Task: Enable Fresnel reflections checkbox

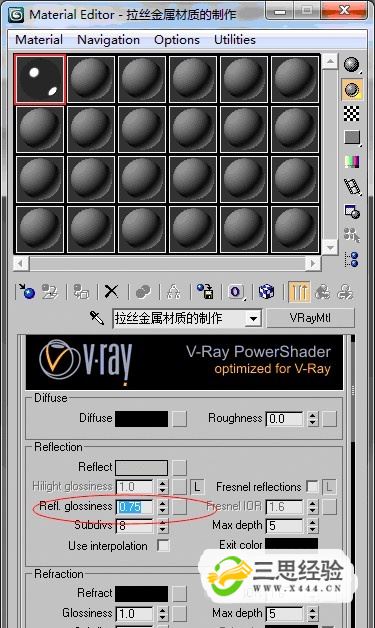Action: pyautogui.click(x=312, y=487)
